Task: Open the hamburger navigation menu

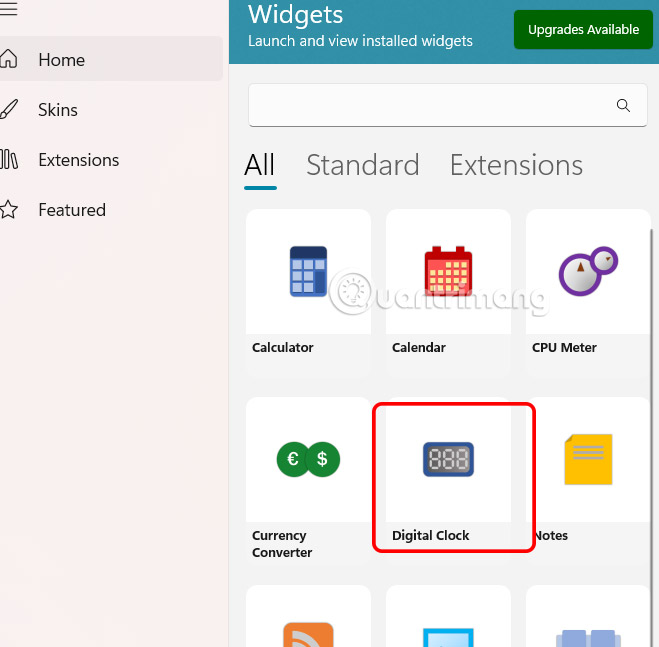Action: (9, 9)
